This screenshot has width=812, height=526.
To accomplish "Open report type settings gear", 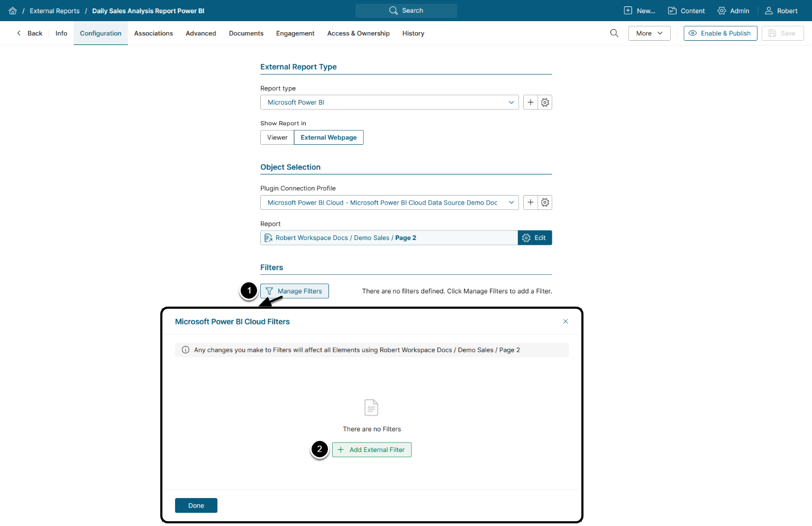I will pos(545,103).
